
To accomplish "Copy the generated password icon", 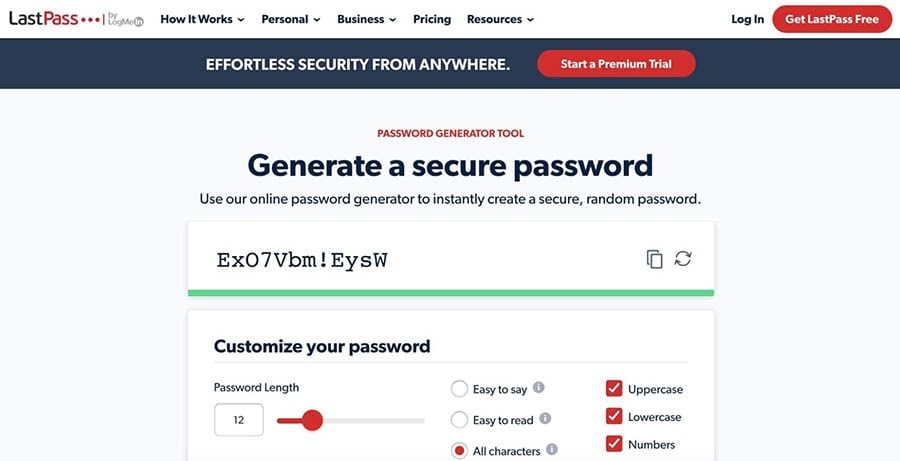I will coord(655,259).
